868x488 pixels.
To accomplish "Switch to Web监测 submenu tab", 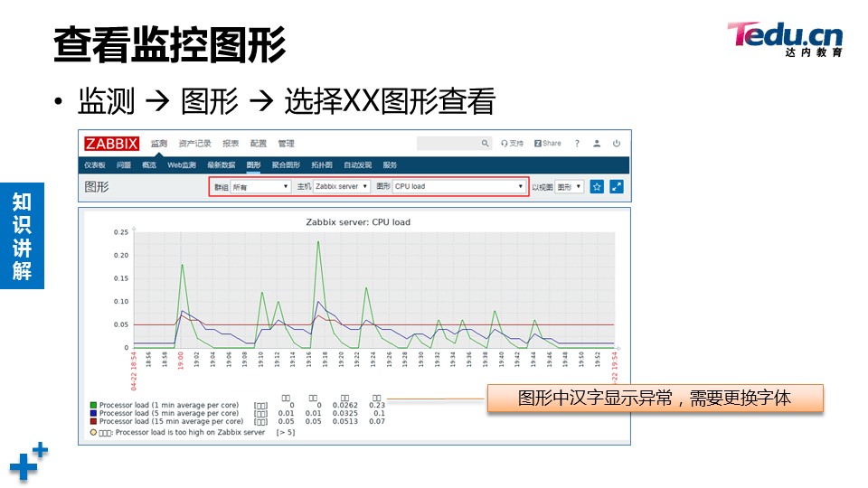I will click(182, 164).
